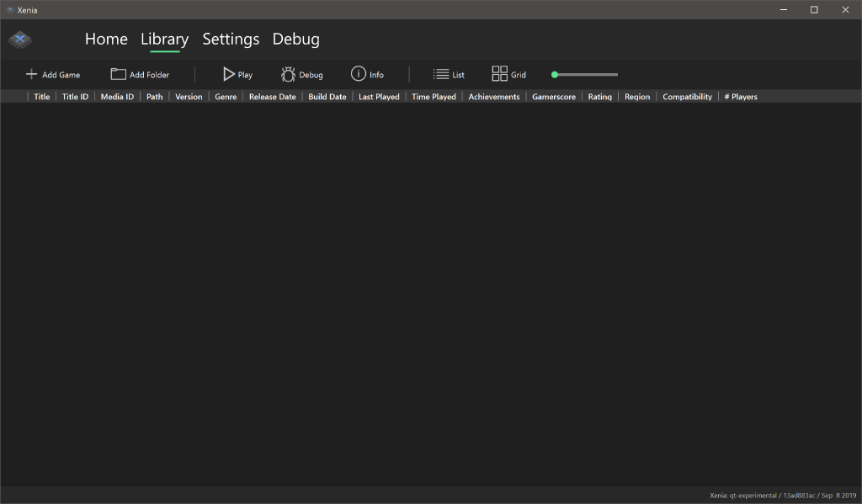The width and height of the screenshot is (862, 504).
Task: Click the Add Game button
Action: coord(52,74)
